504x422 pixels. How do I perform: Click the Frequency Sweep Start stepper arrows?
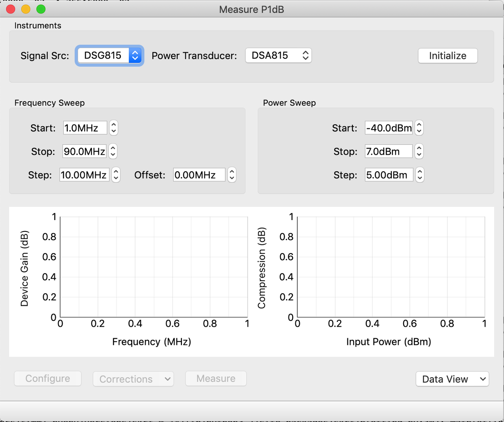pos(114,128)
